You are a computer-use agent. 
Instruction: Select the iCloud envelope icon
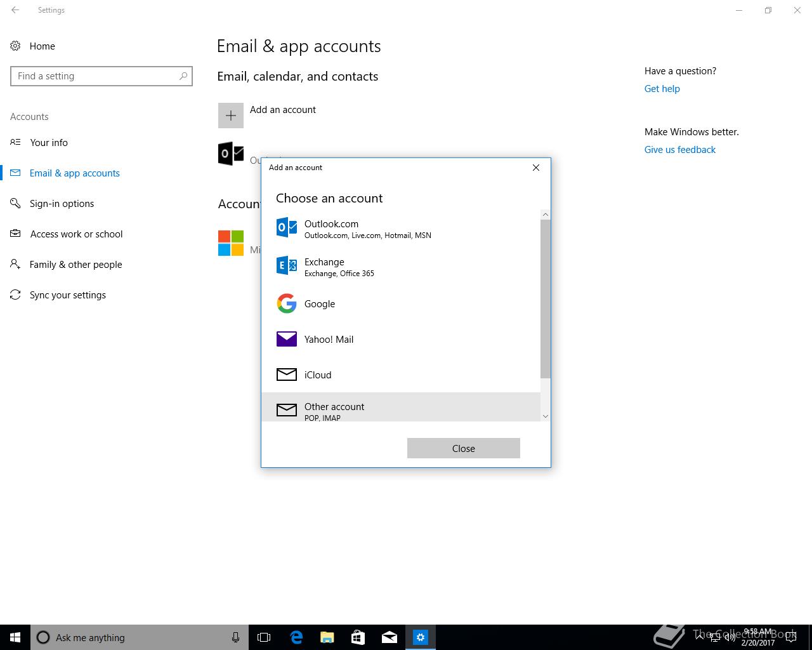point(287,375)
